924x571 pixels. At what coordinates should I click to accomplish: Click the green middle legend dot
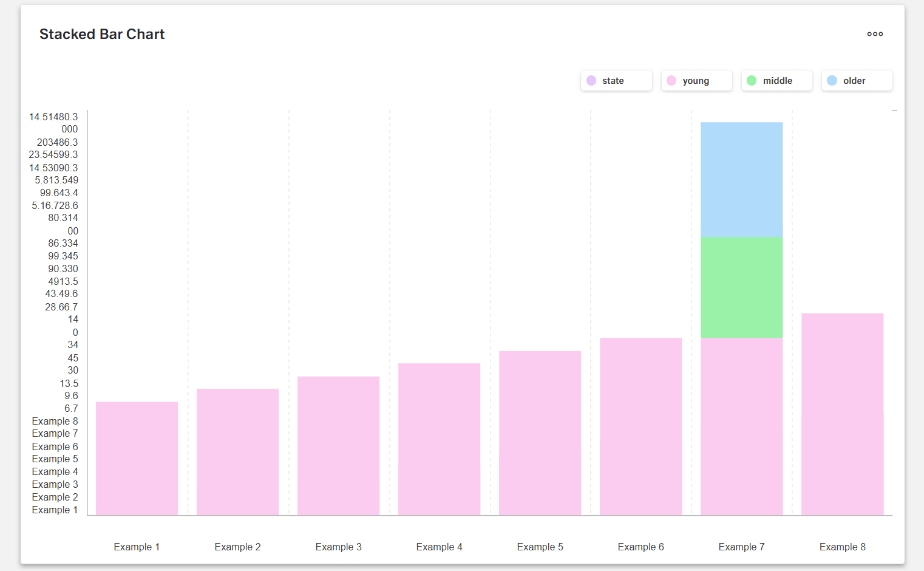pos(752,81)
